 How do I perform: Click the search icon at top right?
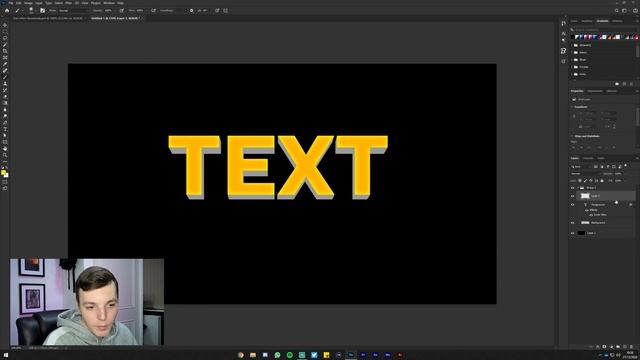tap(617, 11)
